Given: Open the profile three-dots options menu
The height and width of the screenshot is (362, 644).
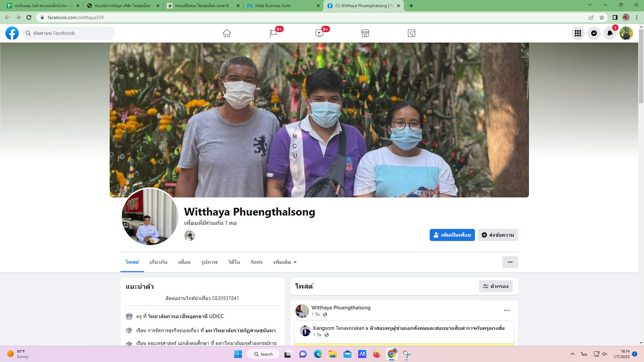Looking at the screenshot, I should coord(510,262).
